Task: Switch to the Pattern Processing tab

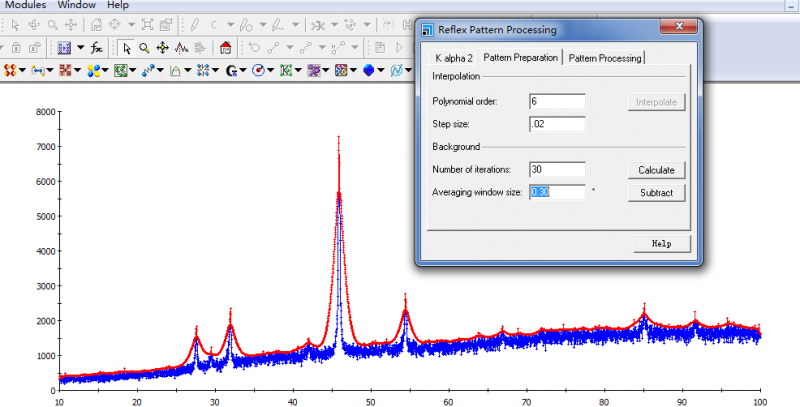Action: [605, 58]
